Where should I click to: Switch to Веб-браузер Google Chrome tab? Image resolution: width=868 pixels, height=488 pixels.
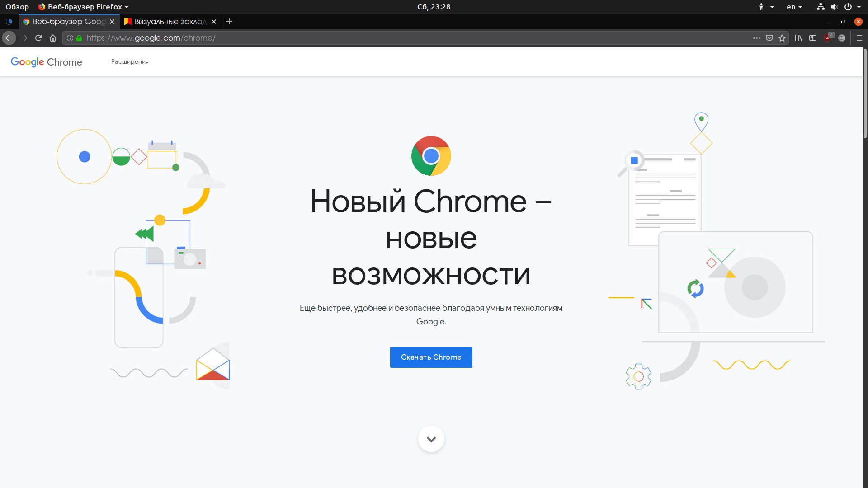point(69,22)
